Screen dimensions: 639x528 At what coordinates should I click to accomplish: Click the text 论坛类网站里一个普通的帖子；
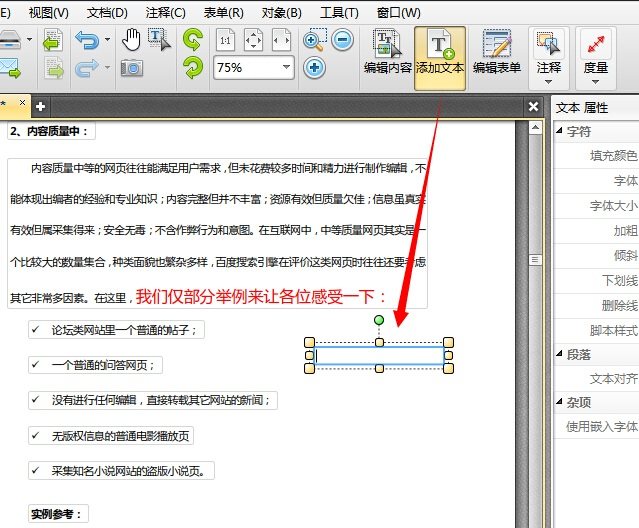click(124, 330)
